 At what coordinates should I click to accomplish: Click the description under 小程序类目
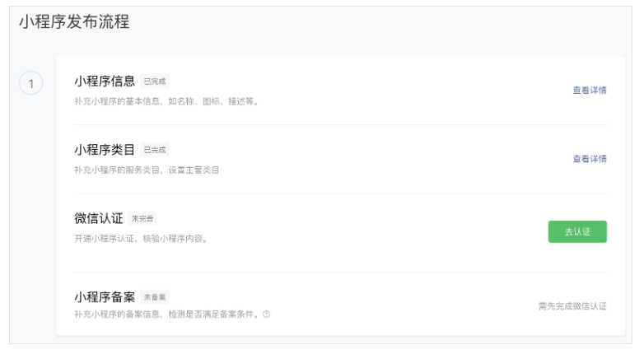(147, 170)
